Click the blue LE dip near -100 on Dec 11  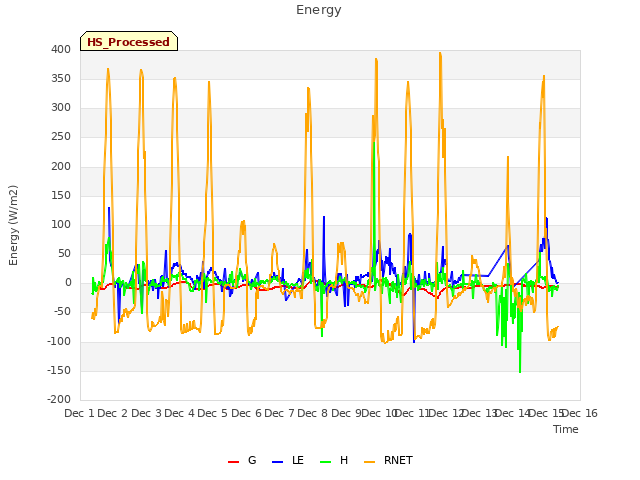point(414,342)
